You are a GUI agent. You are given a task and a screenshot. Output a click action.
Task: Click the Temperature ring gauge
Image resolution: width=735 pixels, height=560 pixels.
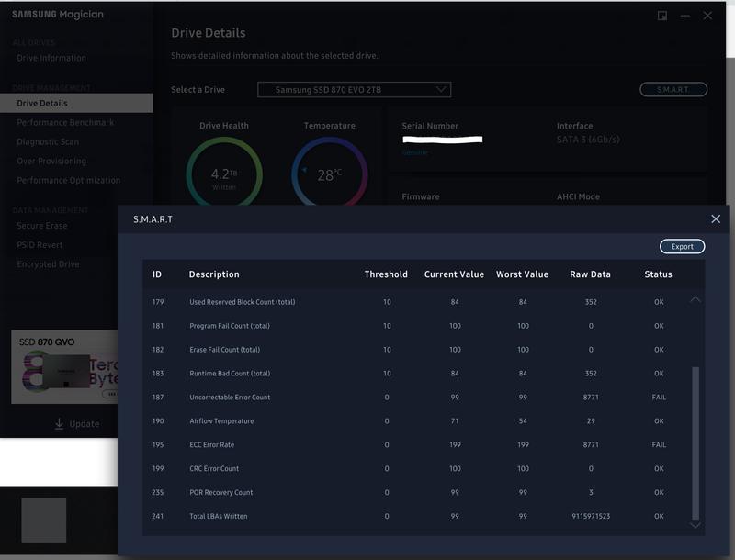point(329,174)
